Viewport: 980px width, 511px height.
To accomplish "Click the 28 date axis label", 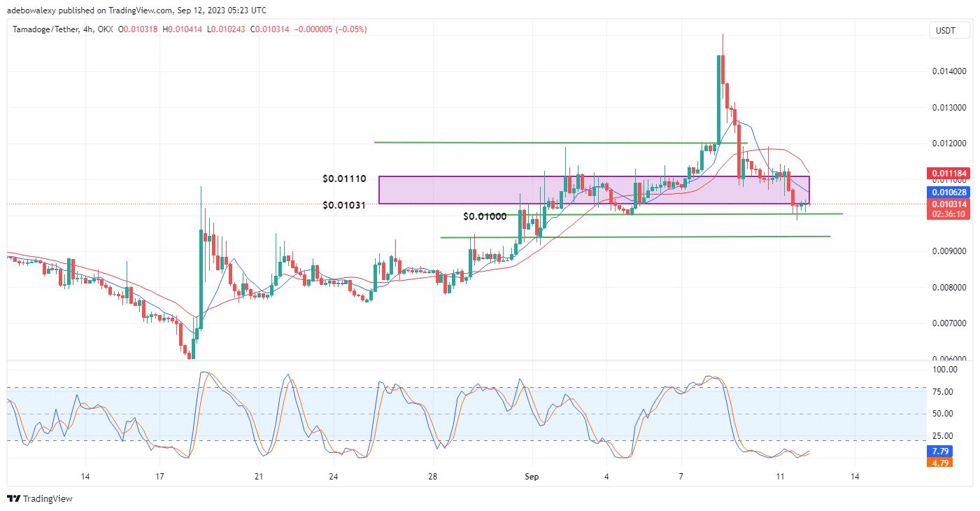I will pyautogui.click(x=433, y=477).
